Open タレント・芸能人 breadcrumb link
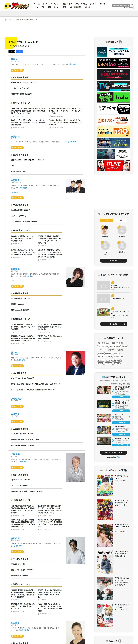The height and width of the screenshot is (644, 138). coord(14,20)
